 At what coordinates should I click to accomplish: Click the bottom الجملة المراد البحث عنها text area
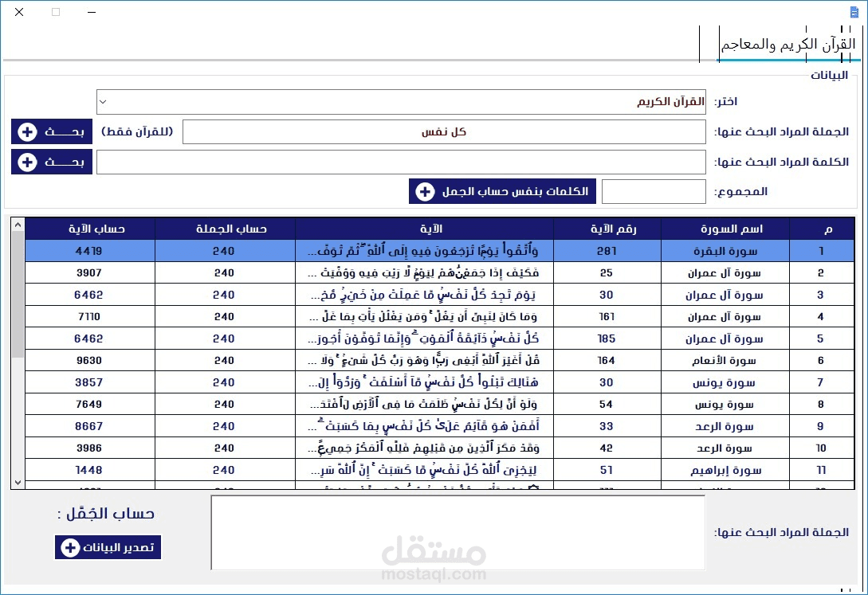pyautogui.click(x=458, y=532)
